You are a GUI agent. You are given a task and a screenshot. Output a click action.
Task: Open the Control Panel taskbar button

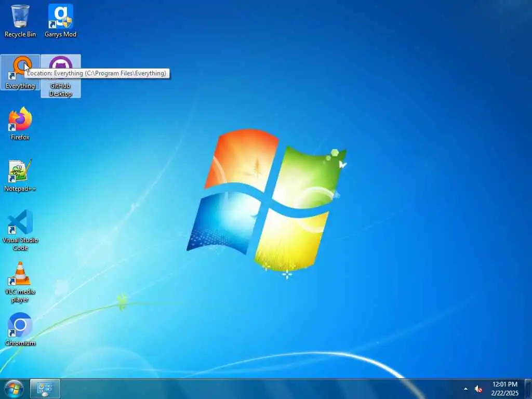tap(45, 389)
